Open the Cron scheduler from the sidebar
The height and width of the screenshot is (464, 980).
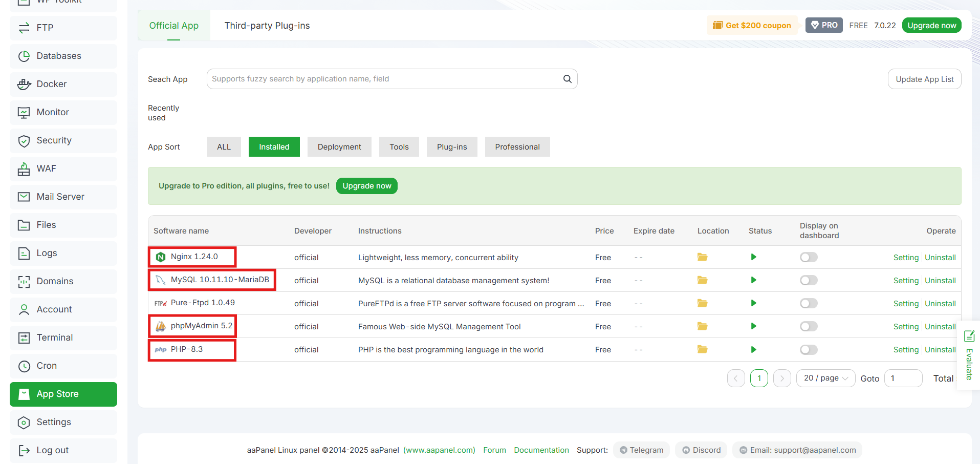pos(46,366)
